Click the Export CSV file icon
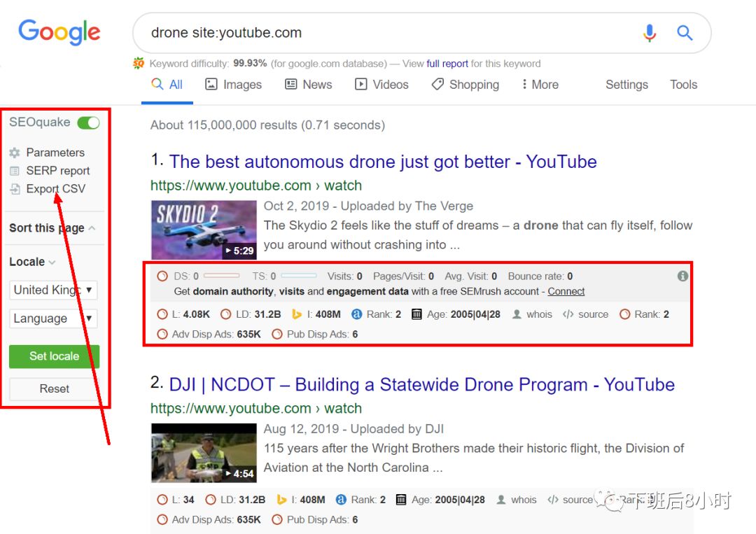This screenshot has width=756, height=534. pyautogui.click(x=15, y=189)
